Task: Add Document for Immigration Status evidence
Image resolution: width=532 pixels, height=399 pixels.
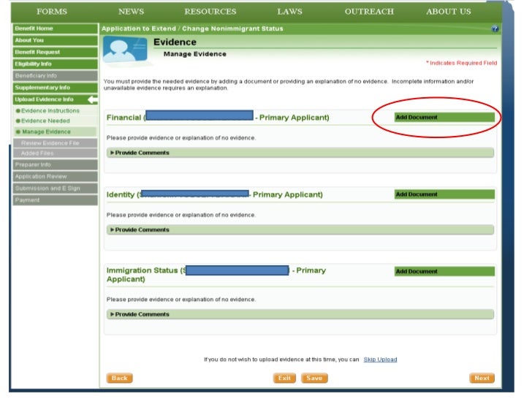Action: 444,271
